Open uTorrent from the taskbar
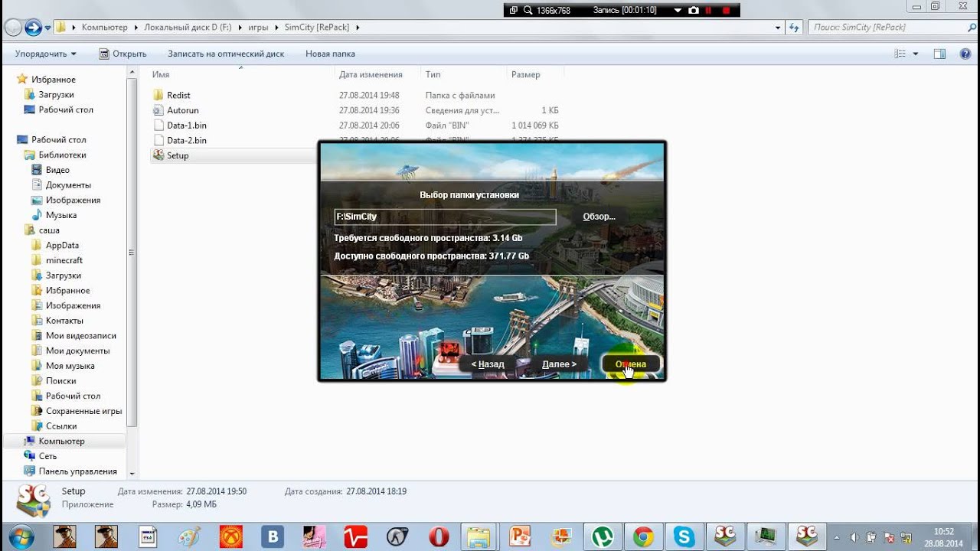This screenshot has height=551, width=980. pyautogui.click(x=602, y=536)
